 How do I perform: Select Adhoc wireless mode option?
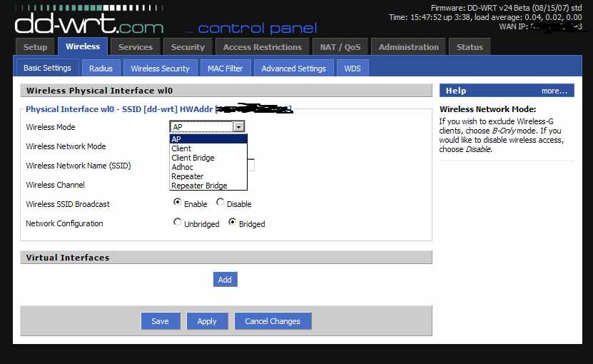click(x=208, y=167)
